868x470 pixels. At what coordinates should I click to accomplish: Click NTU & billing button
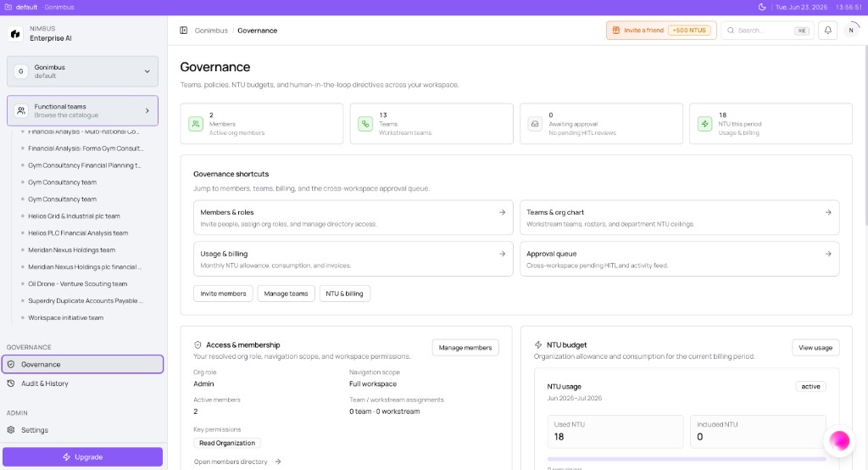point(344,294)
